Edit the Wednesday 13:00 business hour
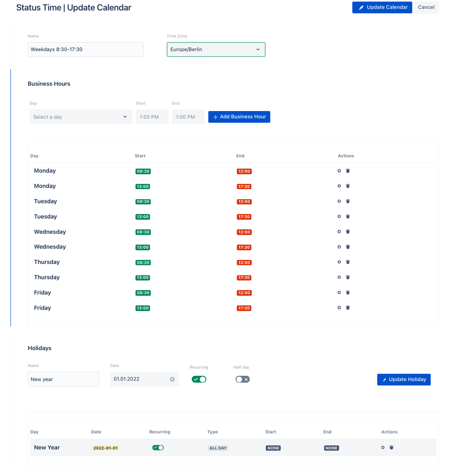The width and height of the screenshot is (452, 476). 339,247
